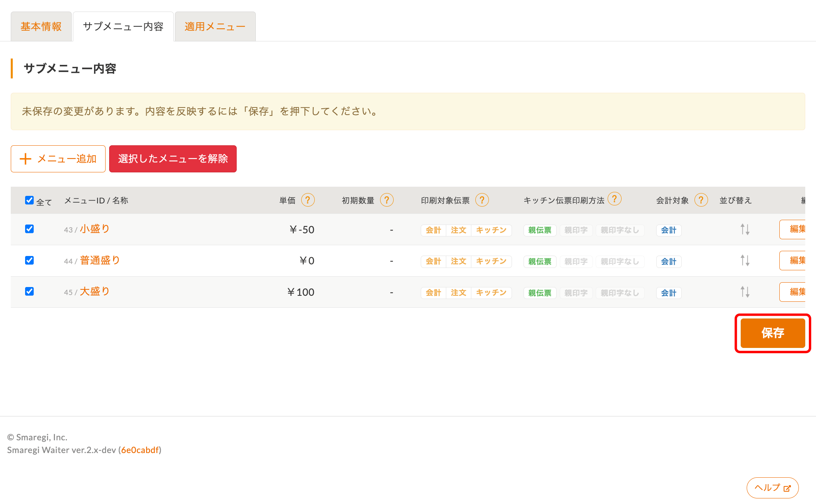Click the 6e0cabdf version hash link
Viewport: 816px width, 504px height.
[x=140, y=450]
